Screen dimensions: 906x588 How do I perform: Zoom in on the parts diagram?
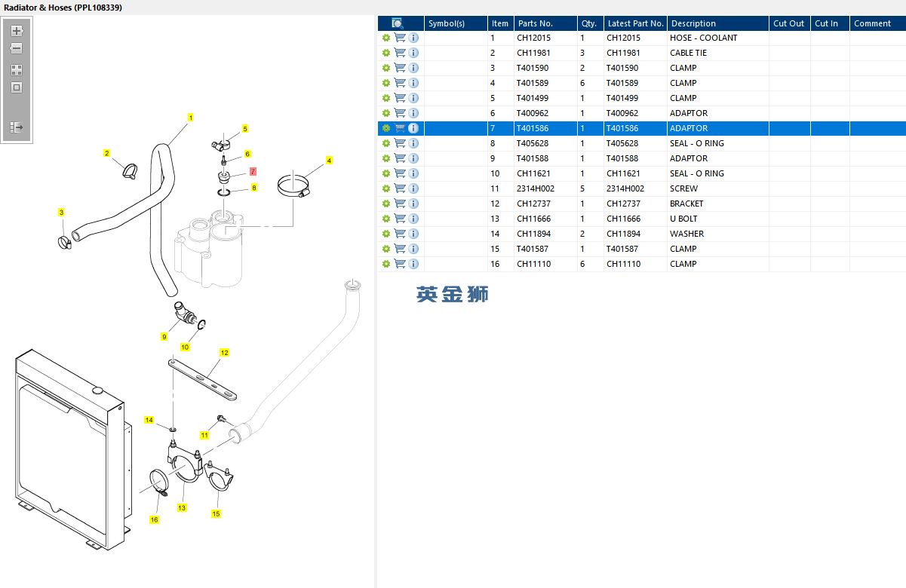[17, 31]
